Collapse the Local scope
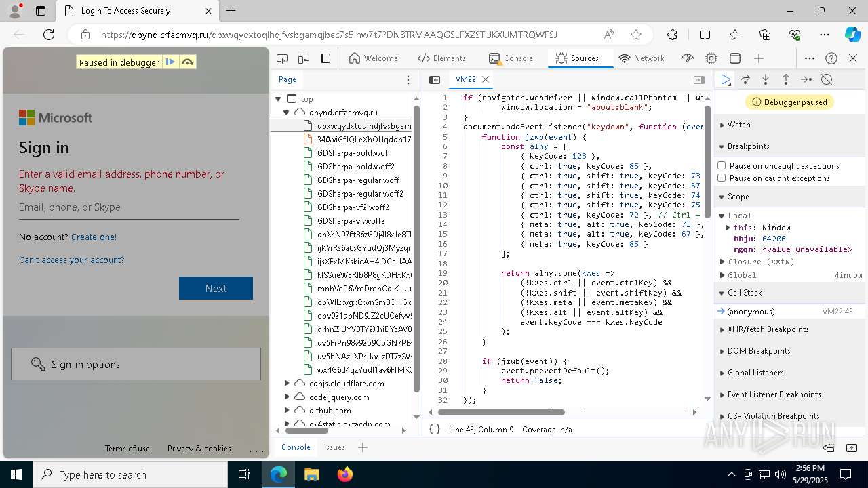This screenshot has height=488, width=868. (723, 216)
